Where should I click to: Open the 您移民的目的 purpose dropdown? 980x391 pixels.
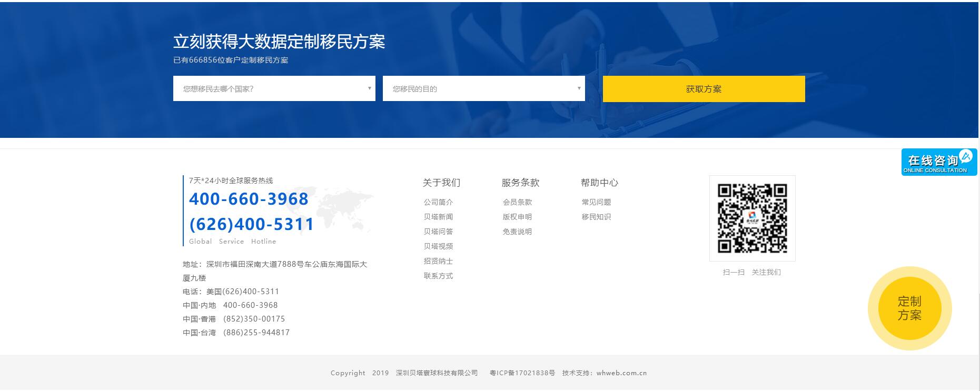(483, 88)
